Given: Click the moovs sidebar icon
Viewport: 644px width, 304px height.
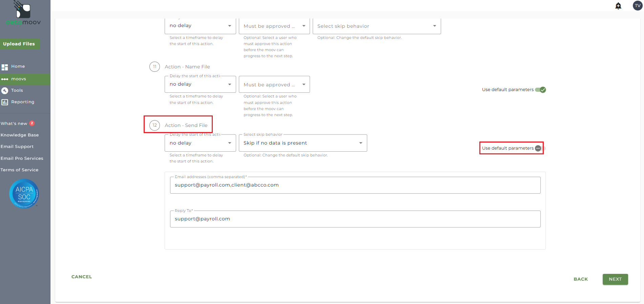Looking at the screenshot, I should pyautogui.click(x=5, y=79).
